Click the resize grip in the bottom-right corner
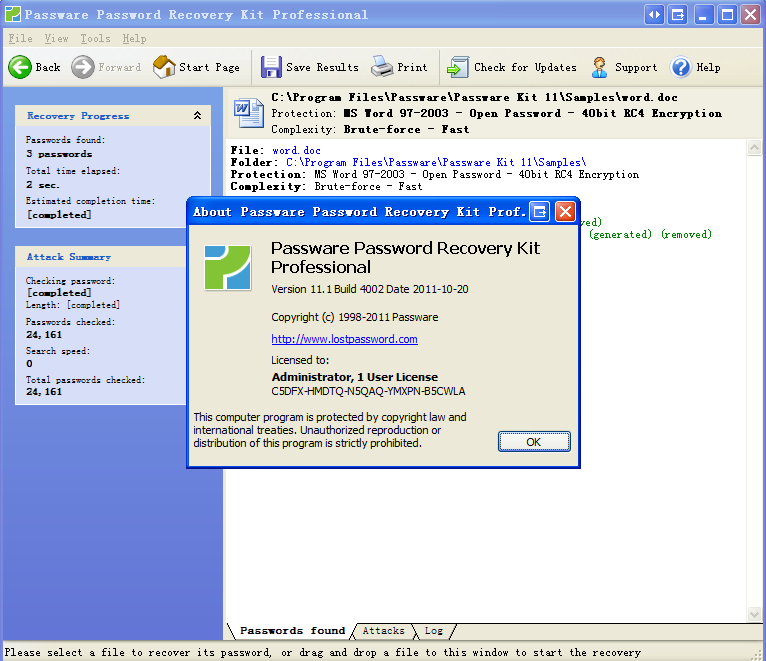766x661 pixels. (757, 654)
